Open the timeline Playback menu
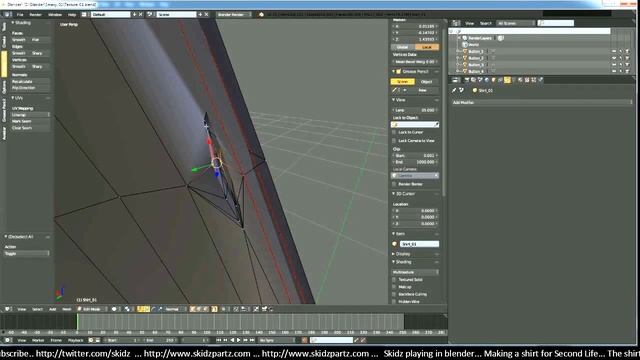Image resolution: width=640 pixels, height=360 pixels. 76,340
